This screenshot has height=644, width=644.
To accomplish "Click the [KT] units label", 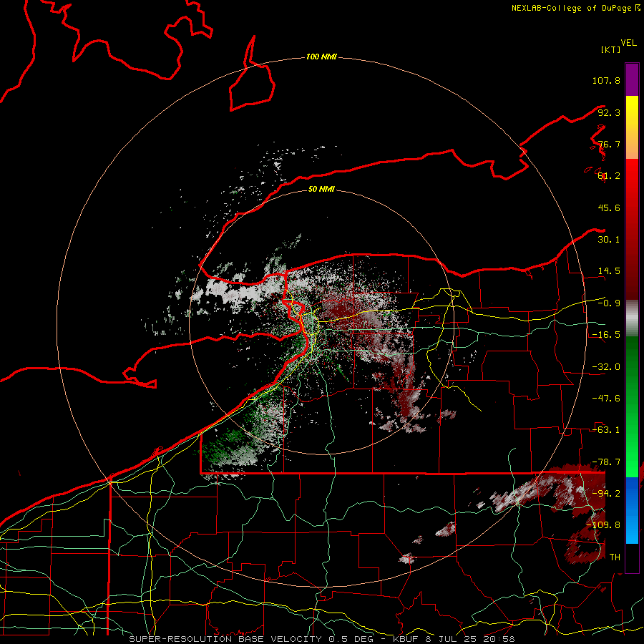I will coord(611,49).
